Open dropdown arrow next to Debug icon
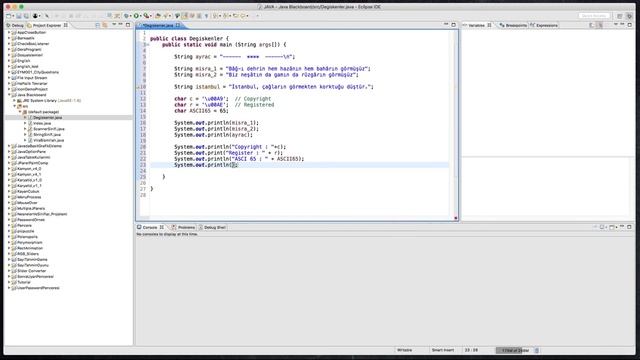 (x=130, y=16)
